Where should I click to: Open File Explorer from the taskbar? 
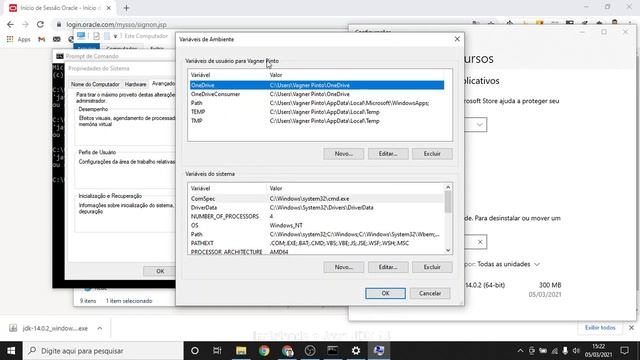point(241,351)
